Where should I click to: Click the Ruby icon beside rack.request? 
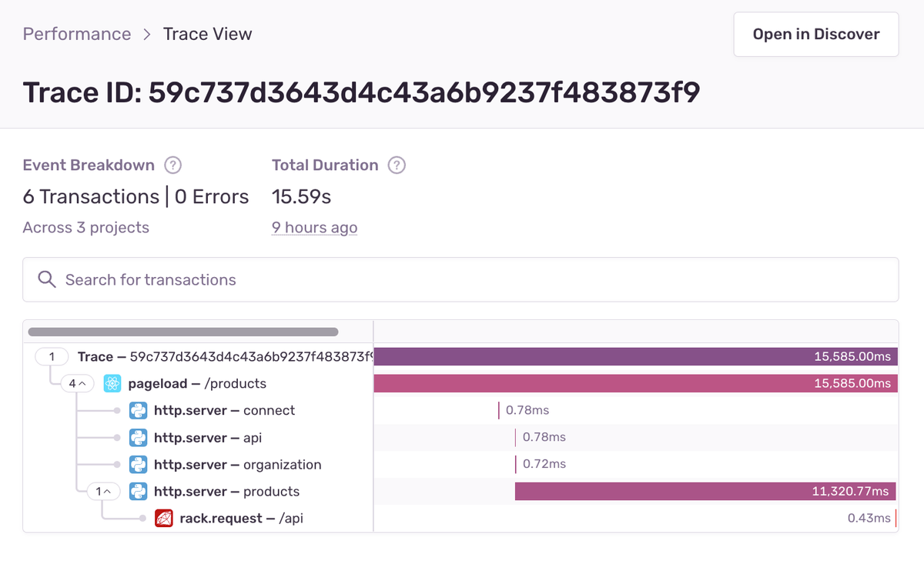[164, 518]
